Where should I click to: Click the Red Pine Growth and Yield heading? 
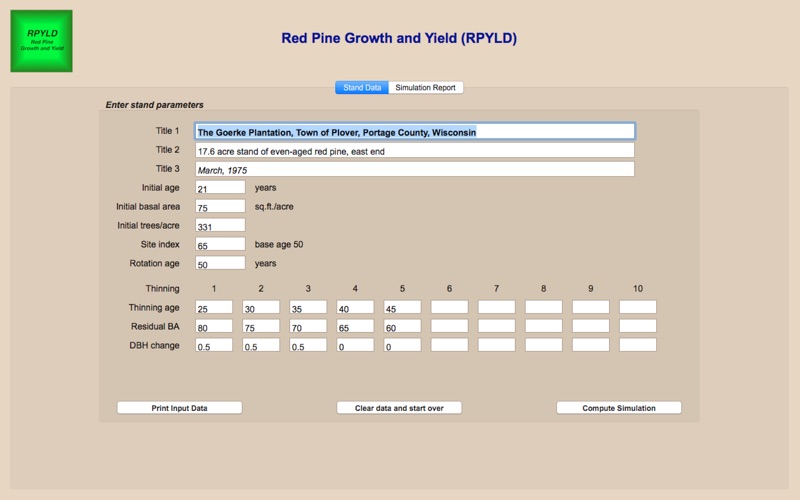[399, 38]
